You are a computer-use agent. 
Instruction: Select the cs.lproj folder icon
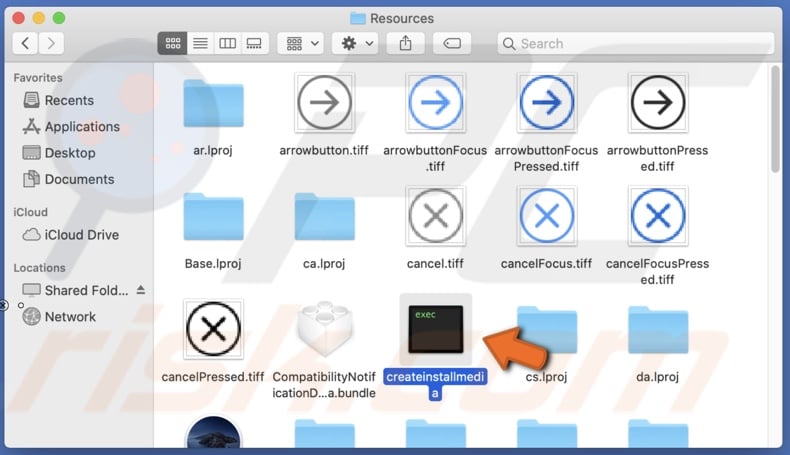(547, 330)
